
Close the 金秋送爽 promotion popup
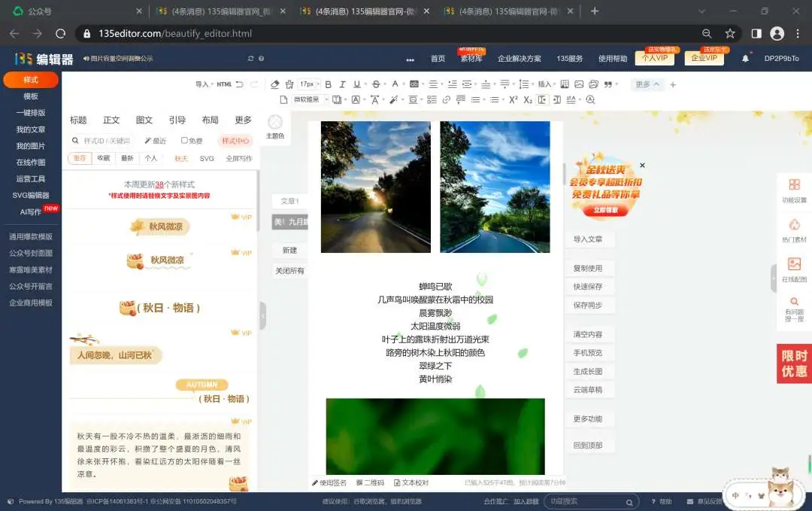[642, 166]
